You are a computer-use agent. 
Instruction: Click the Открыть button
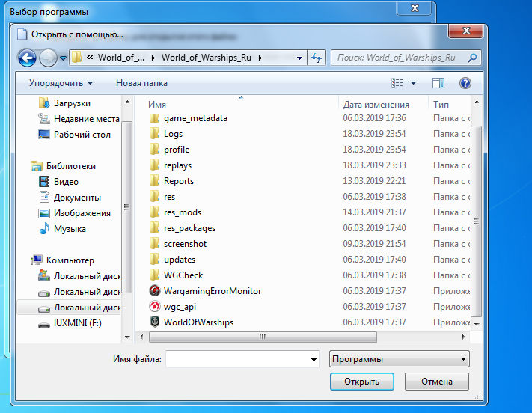point(361,382)
